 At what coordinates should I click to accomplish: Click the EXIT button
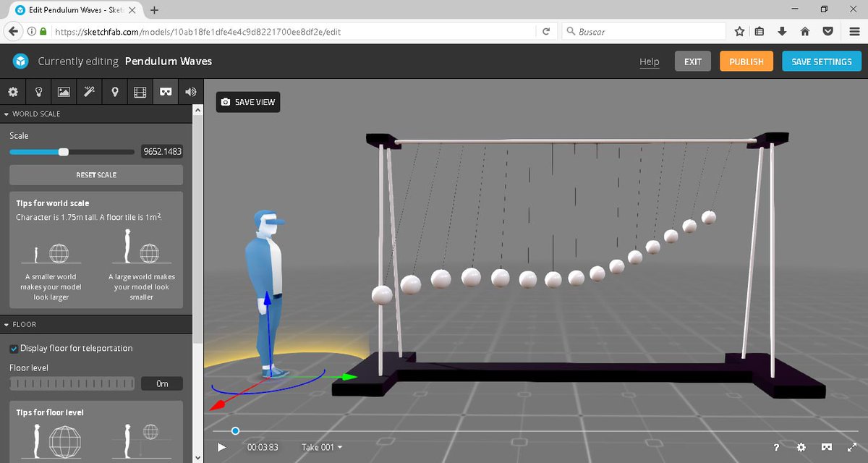693,61
